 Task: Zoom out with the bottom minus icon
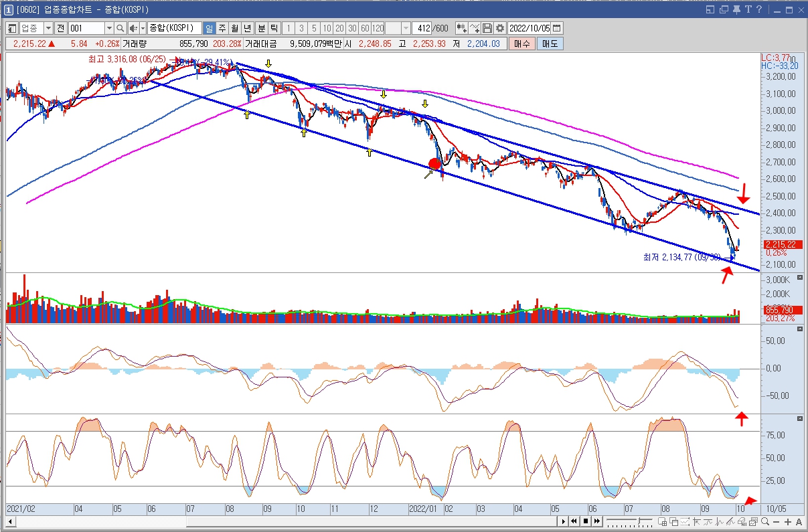[776, 522]
